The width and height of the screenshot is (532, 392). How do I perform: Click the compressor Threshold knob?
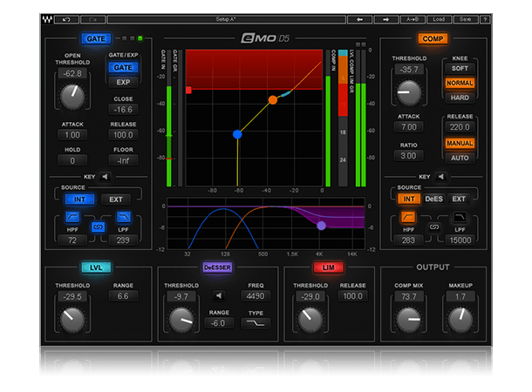(409, 92)
